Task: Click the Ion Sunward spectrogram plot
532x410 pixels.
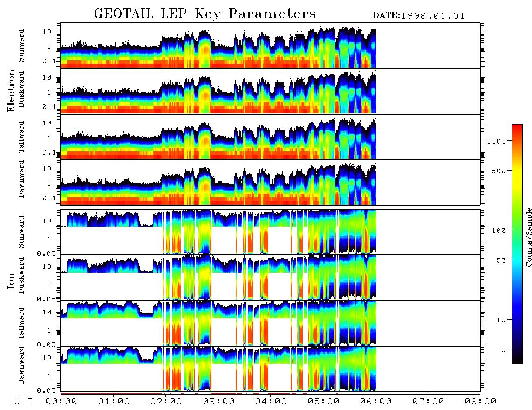Action: pyautogui.click(x=270, y=232)
